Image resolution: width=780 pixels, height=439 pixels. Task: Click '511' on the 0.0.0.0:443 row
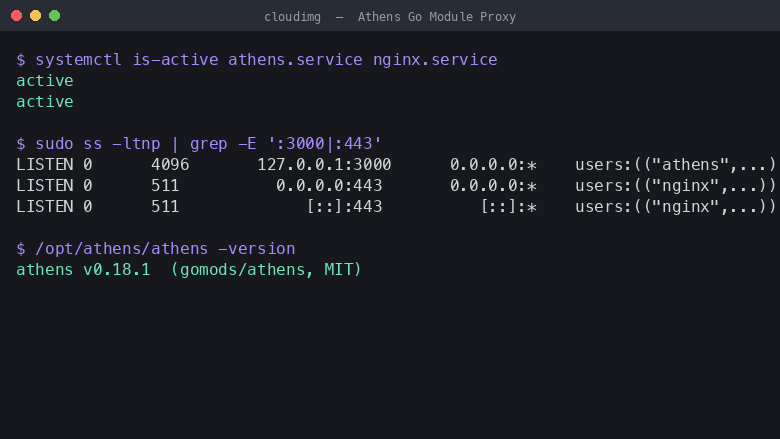pyautogui.click(x=165, y=185)
